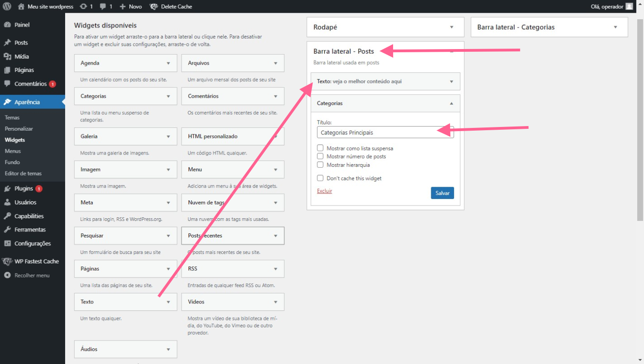Click the Aparência paintbrush icon
This screenshot has width=644, height=364.
[7, 102]
